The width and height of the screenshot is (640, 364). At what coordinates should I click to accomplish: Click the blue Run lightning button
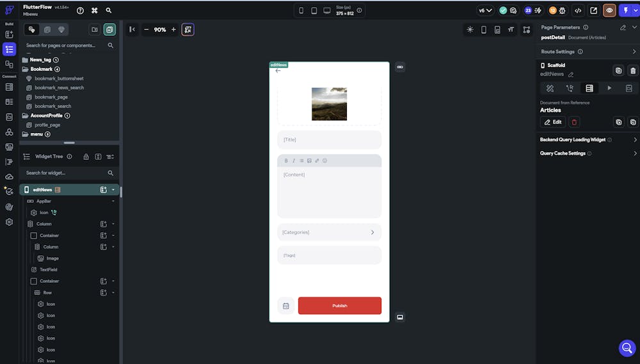click(x=625, y=11)
